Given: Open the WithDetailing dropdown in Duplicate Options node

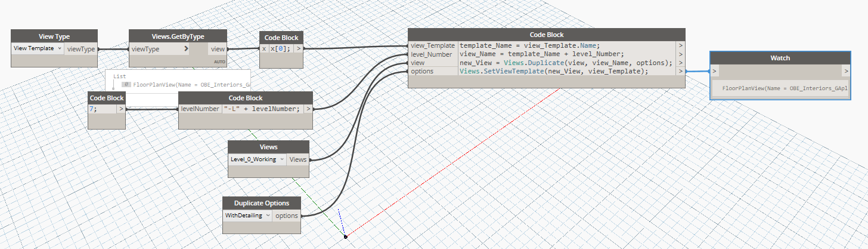Looking at the screenshot, I should click(x=248, y=216).
